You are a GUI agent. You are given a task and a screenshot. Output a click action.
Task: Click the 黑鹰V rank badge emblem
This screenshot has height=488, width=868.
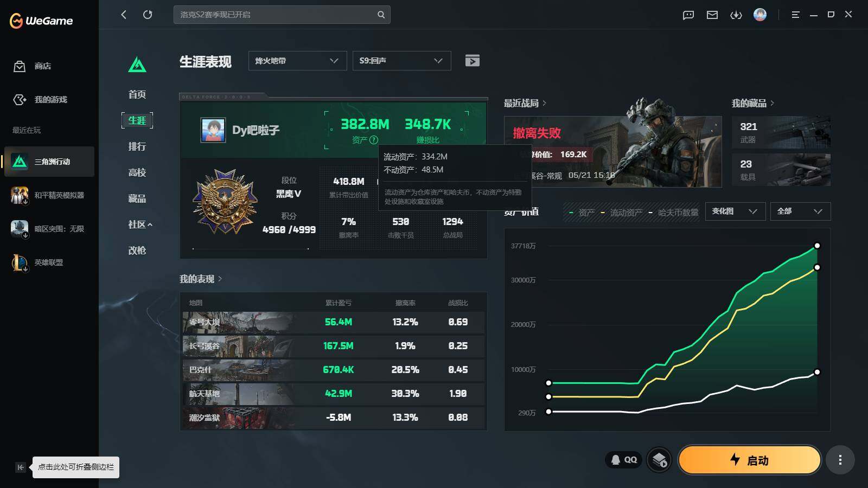click(x=225, y=201)
